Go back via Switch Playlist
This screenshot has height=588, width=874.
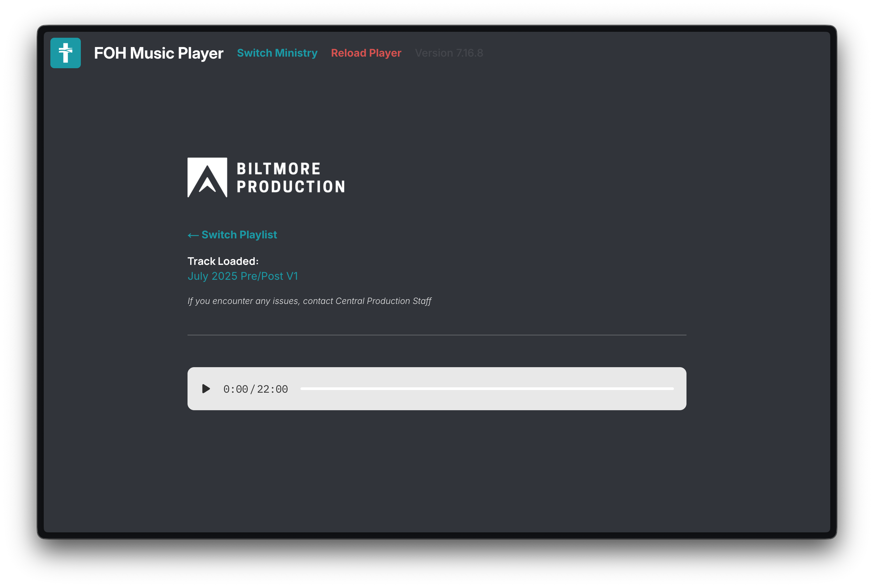(232, 235)
